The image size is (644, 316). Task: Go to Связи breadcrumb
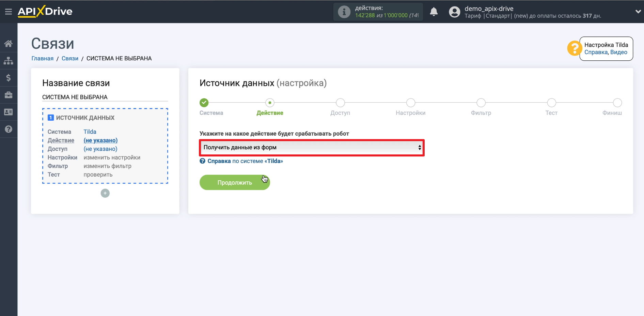click(x=70, y=58)
